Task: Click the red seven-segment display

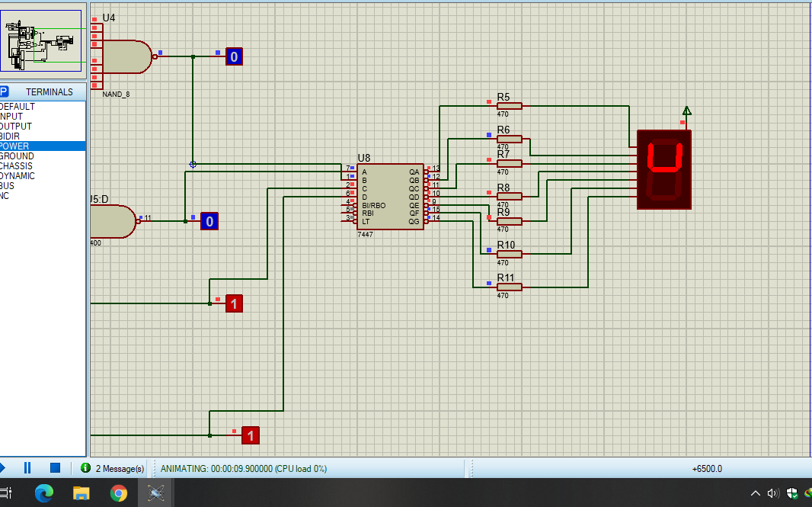Action: coord(663,169)
